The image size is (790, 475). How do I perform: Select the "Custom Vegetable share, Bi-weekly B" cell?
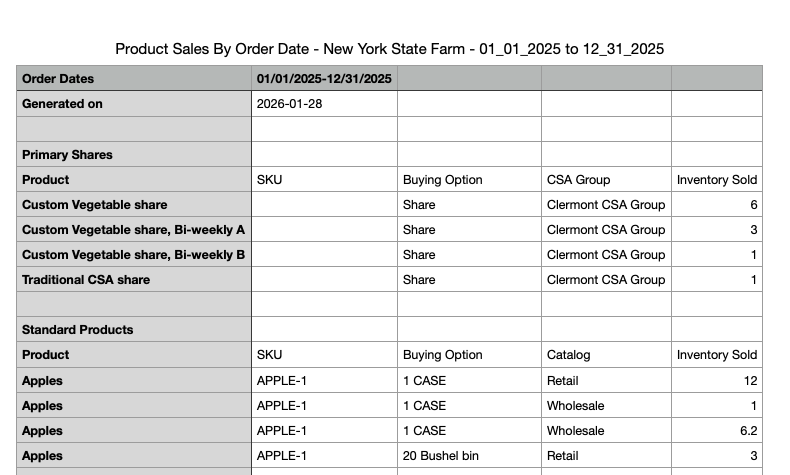tap(133, 255)
